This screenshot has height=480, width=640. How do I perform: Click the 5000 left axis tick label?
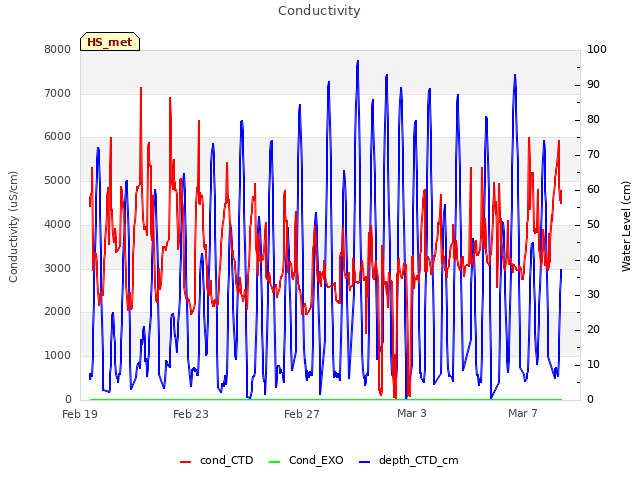[x=58, y=180]
